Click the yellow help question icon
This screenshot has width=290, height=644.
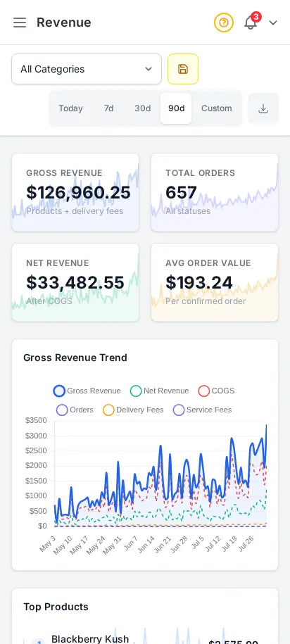[x=223, y=23]
